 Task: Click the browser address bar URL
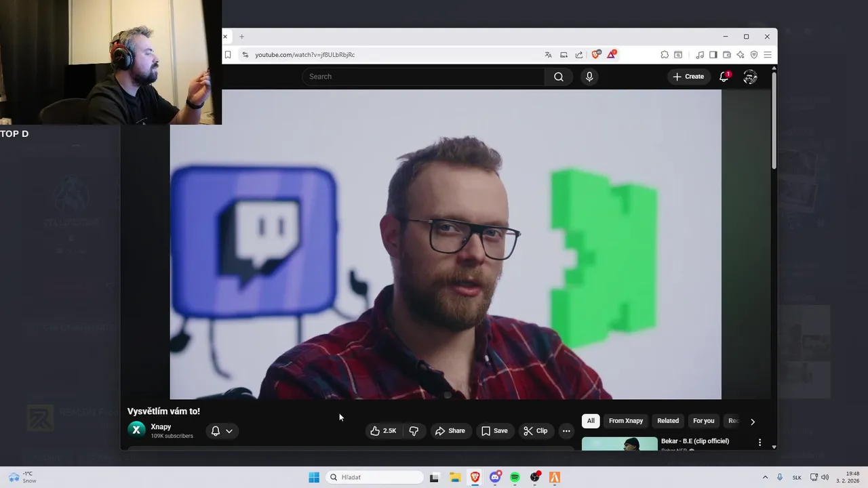click(x=305, y=55)
